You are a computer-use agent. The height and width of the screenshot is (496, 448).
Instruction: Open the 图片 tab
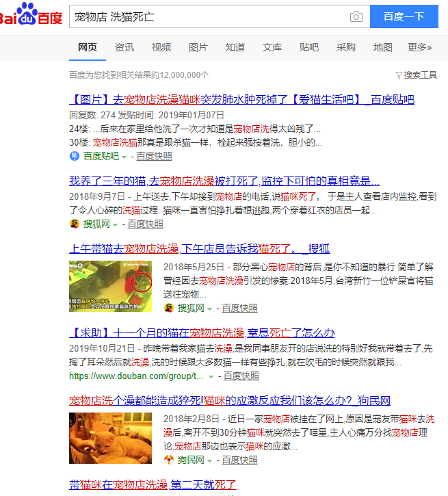point(198,47)
